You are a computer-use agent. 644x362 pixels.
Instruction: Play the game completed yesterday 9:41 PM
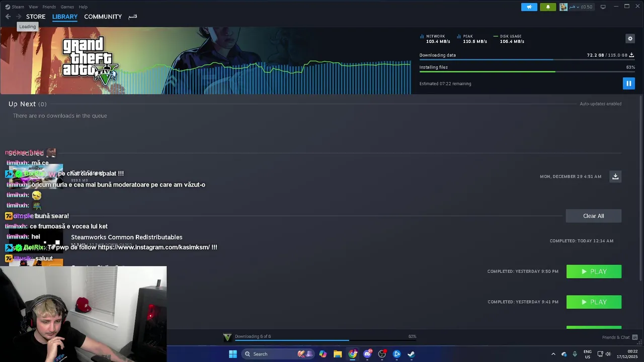594,302
